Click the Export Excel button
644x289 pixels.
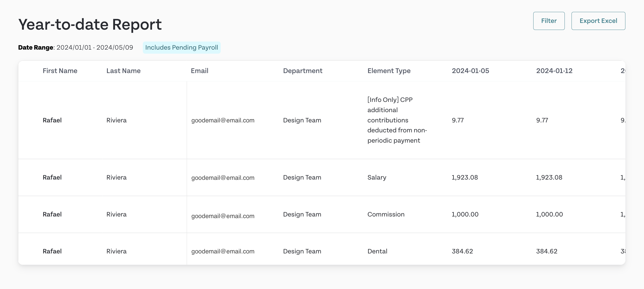click(x=598, y=21)
